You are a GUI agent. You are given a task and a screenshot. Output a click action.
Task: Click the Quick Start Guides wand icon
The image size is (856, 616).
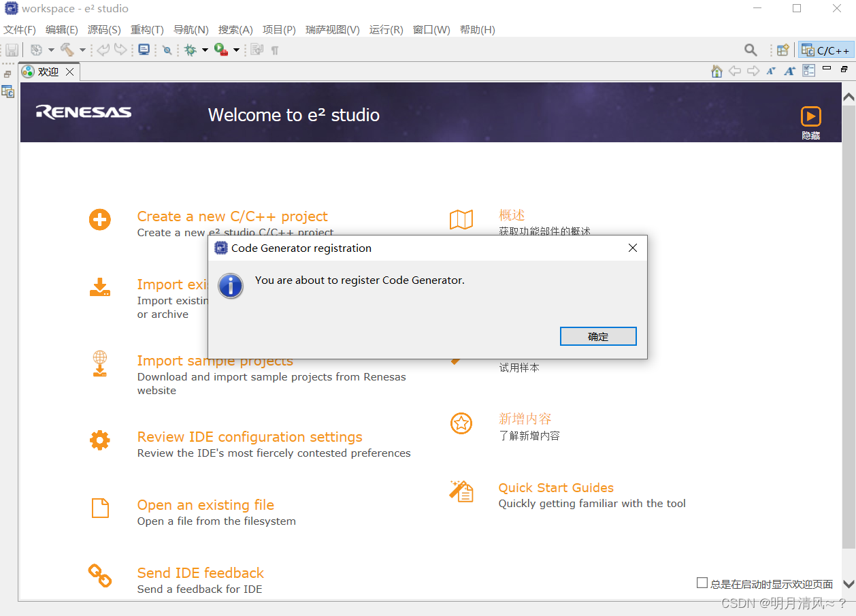461,491
